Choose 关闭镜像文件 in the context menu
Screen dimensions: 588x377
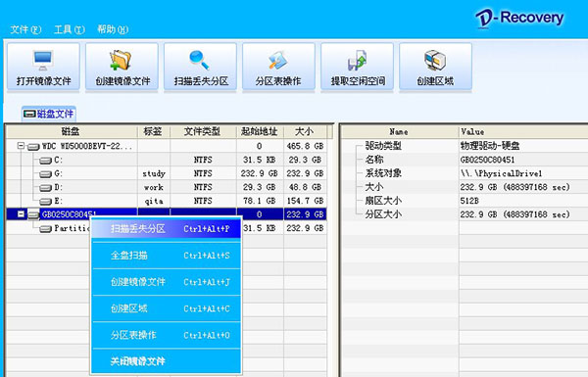(x=167, y=361)
